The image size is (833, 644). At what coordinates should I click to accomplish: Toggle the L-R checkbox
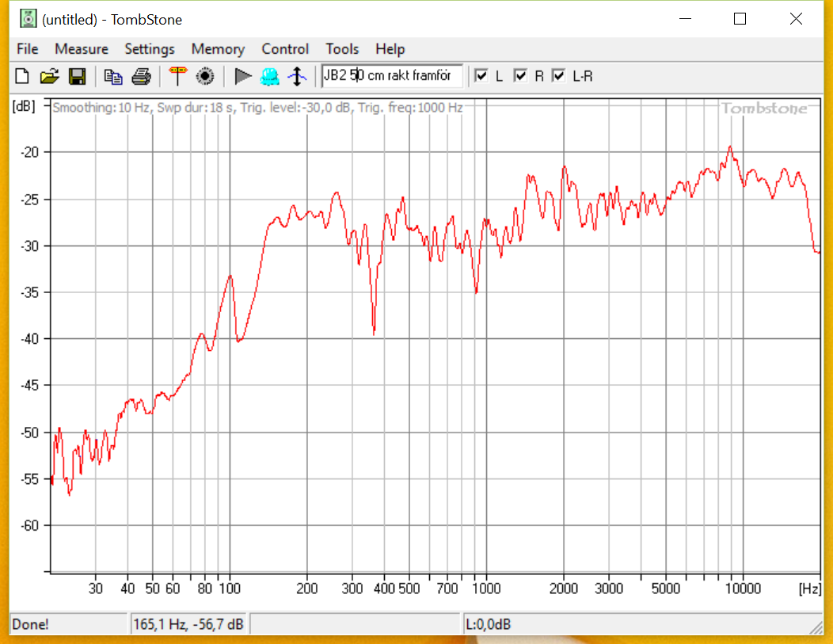[x=558, y=75]
